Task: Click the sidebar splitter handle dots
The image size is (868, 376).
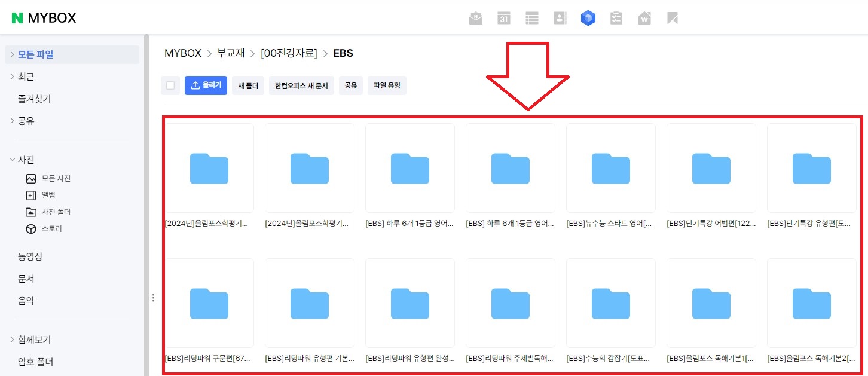Action: (x=153, y=298)
